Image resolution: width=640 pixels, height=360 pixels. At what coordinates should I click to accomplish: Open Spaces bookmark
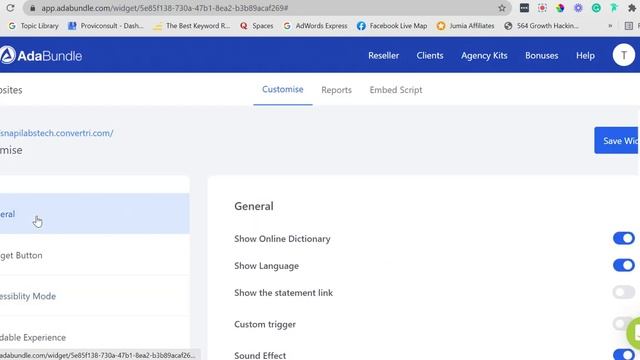[257, 26]
